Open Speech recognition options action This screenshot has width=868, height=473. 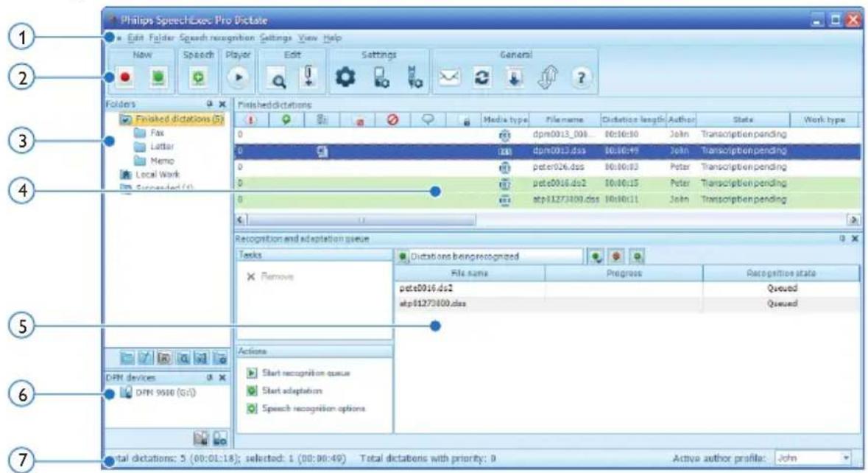pyautogui.click(x=306, y=409)
